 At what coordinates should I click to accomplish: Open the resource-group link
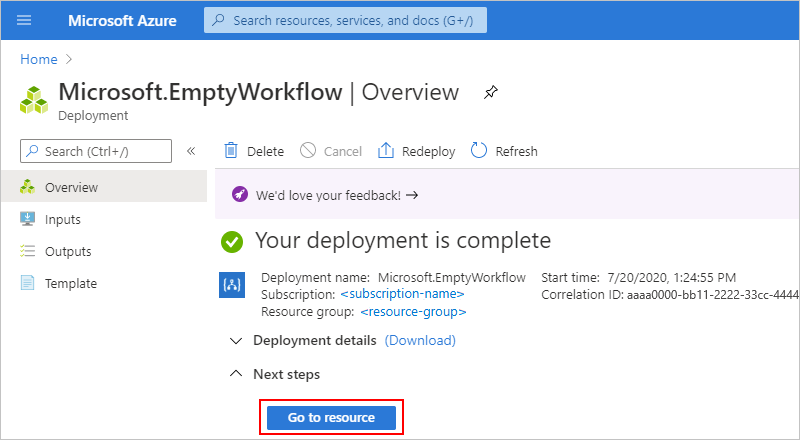point(413,311)
